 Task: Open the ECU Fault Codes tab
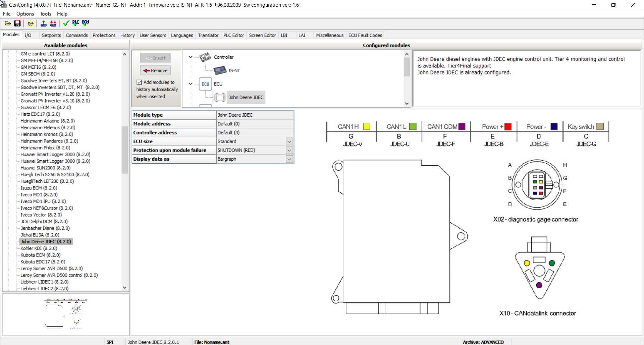point(365,35)
